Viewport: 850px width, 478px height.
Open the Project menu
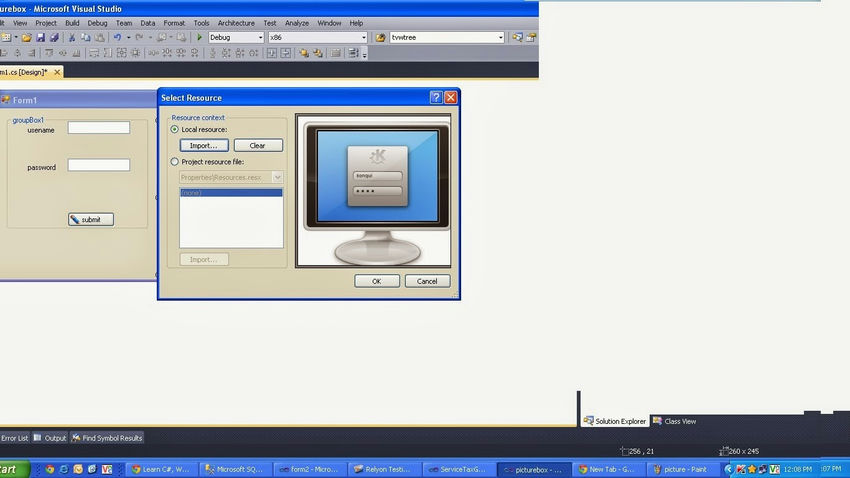46,23
